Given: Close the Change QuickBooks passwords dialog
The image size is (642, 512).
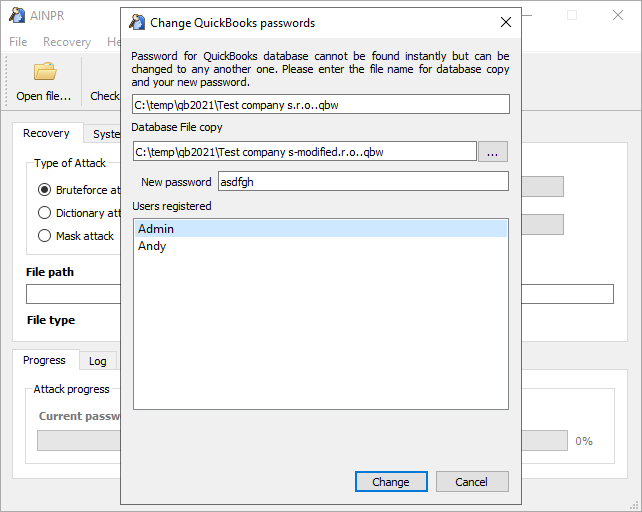Looking at the screenshot, I should pyautogui.click(x=506, y=22).
